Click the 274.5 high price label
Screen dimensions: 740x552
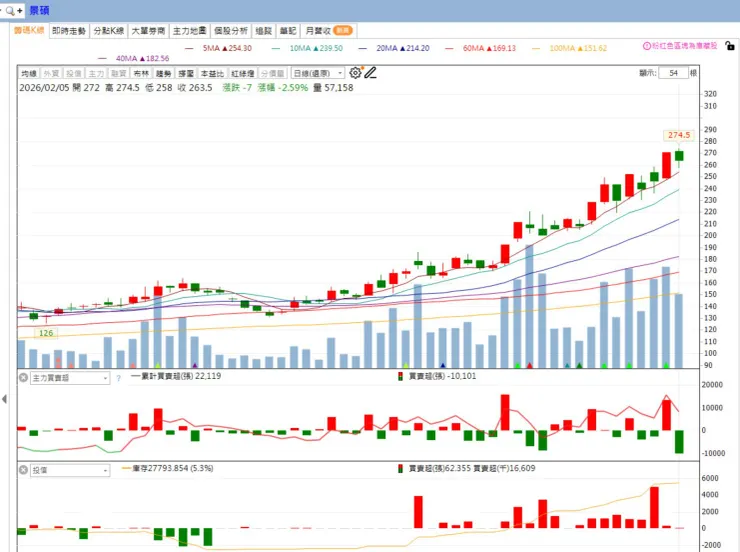coord(679,135)
